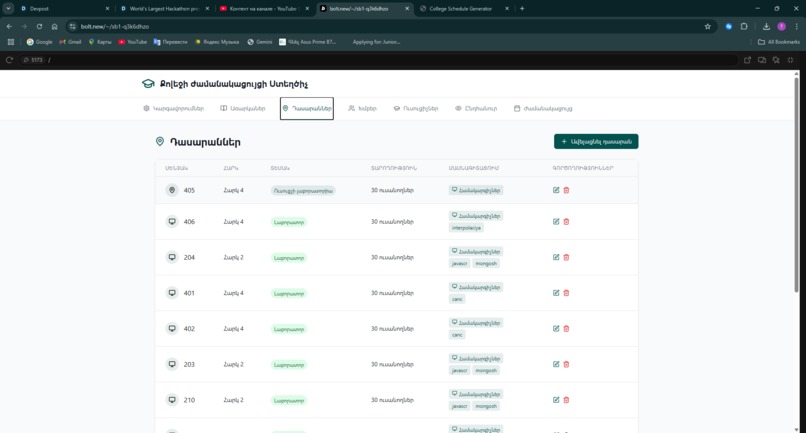Open the Groups tab with people icon

coord(362,109)
